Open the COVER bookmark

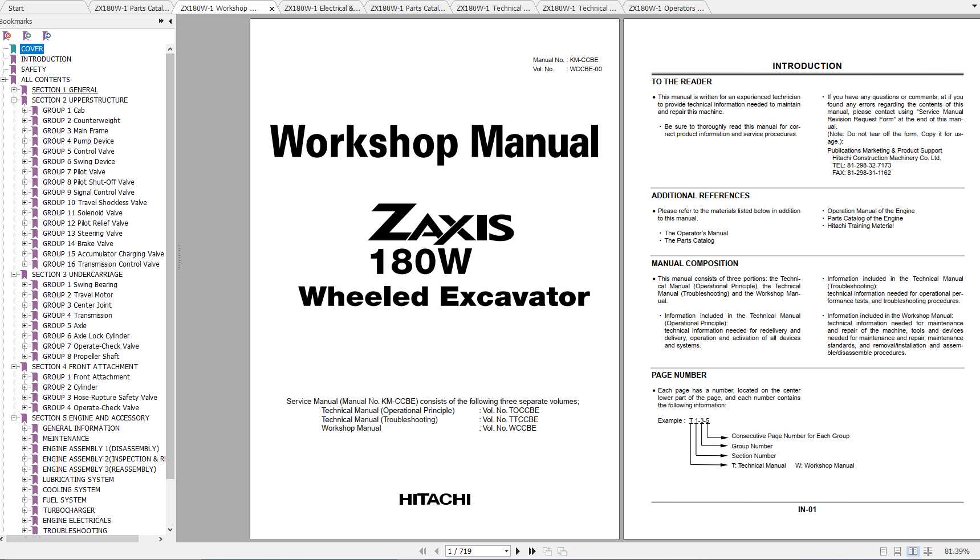tap(32, 48)
